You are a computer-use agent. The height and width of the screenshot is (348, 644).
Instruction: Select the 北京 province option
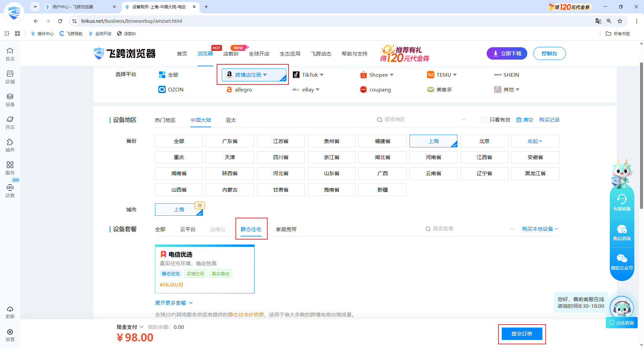[484, 141]
